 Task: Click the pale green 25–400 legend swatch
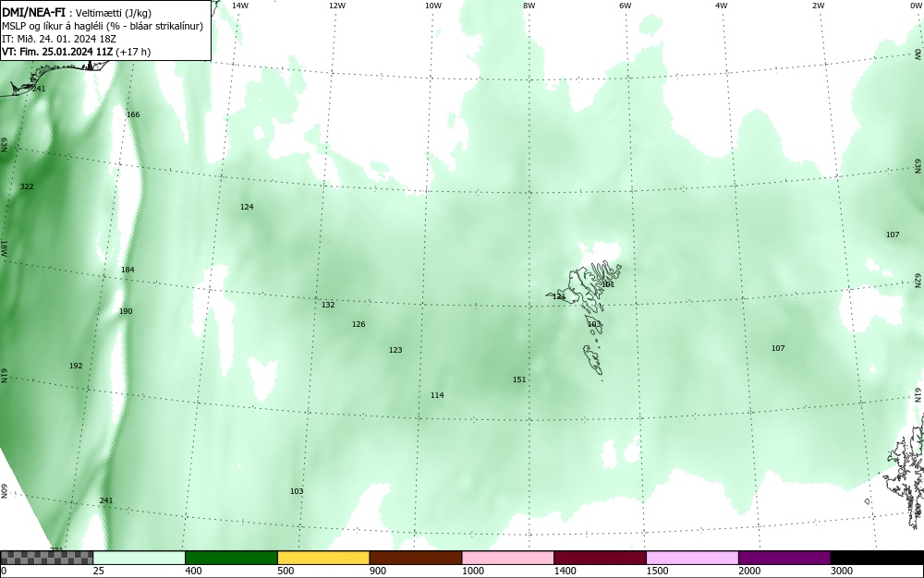pos(140,558)
